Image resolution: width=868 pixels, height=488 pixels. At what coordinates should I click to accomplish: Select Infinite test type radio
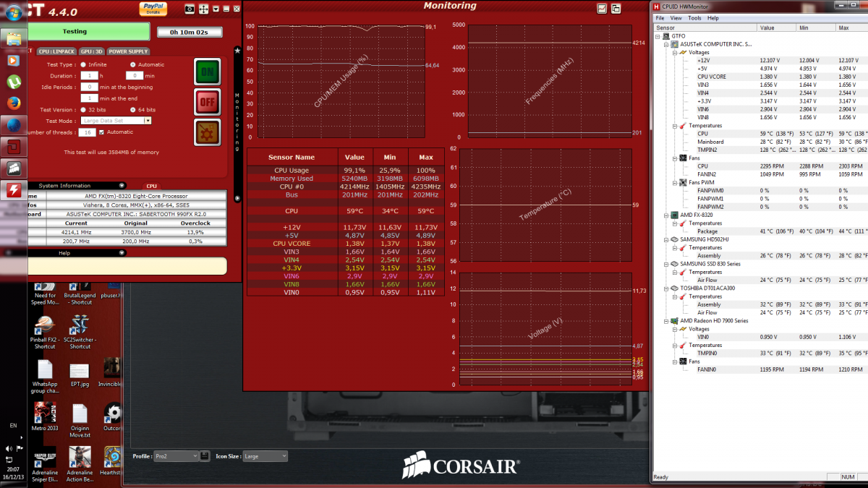click(83, 64)
